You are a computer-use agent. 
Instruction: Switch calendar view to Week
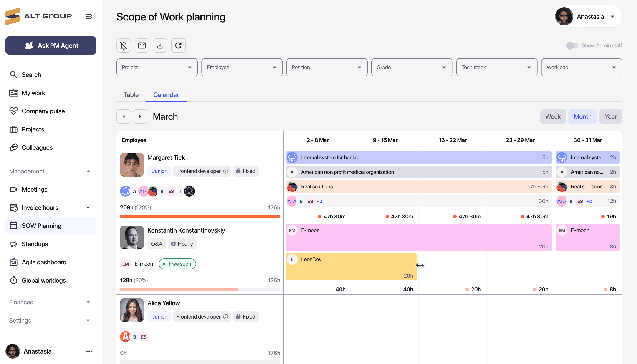coord(553,116)
